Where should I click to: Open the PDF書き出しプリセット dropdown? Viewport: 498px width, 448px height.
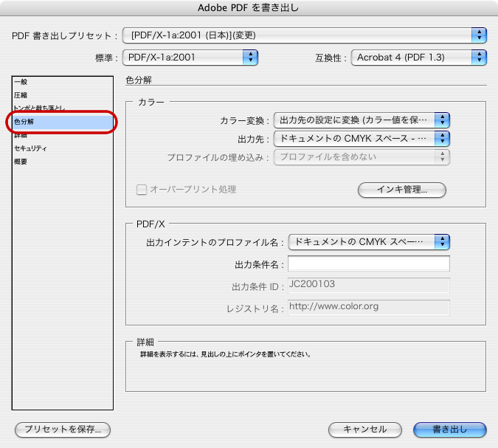pyautogui.click(x=304, y=35)
